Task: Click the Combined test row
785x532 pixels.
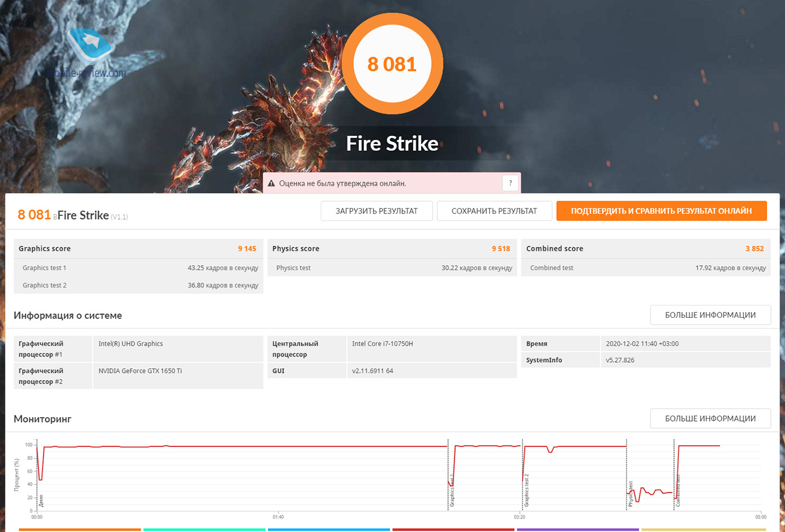Action: (x=646, y=268)
